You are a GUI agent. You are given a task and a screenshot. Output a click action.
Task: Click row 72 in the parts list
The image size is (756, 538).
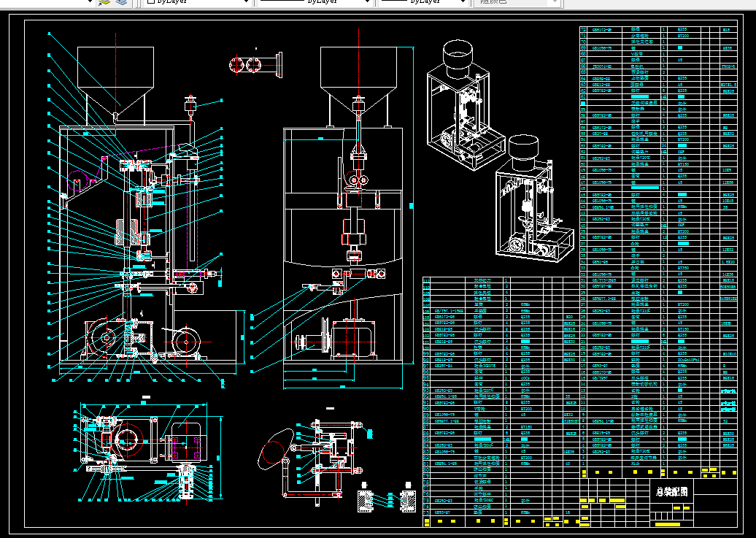(658, 29)
